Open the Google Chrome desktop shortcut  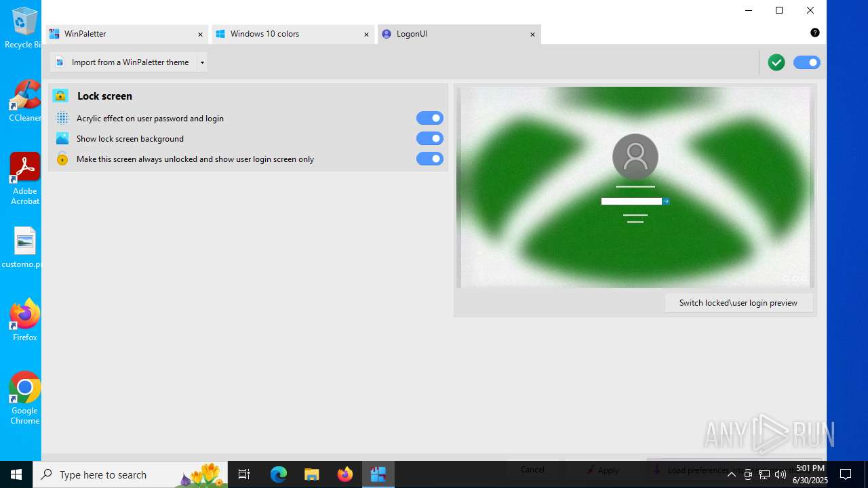[x=24, y=399]
